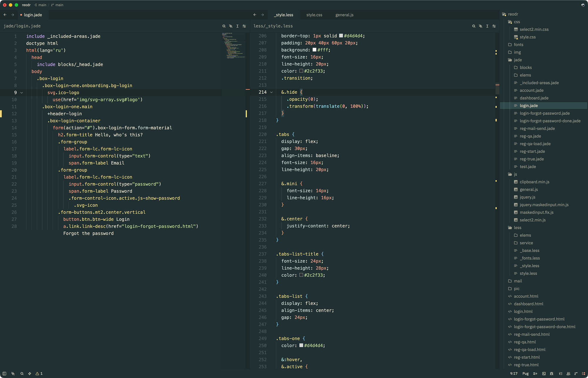Open the agent sparkle icon in status bar
The image size is (588, 378).
click(13, 374)
